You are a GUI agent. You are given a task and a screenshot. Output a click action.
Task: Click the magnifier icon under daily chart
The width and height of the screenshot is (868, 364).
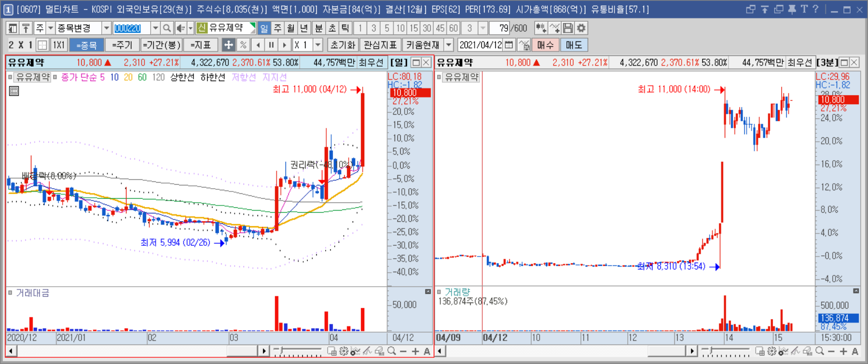[x=391, y=351]
